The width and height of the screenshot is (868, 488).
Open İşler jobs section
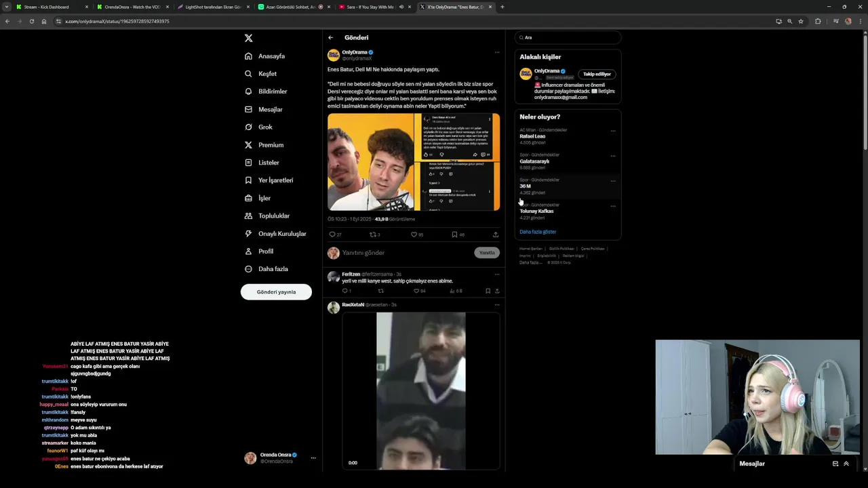pos(258,198)
